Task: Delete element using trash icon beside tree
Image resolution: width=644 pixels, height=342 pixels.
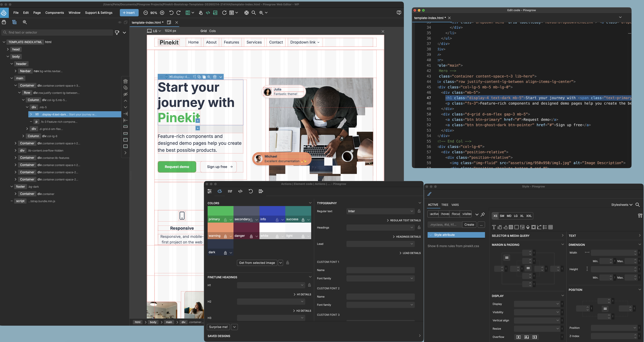Action: 126,81
